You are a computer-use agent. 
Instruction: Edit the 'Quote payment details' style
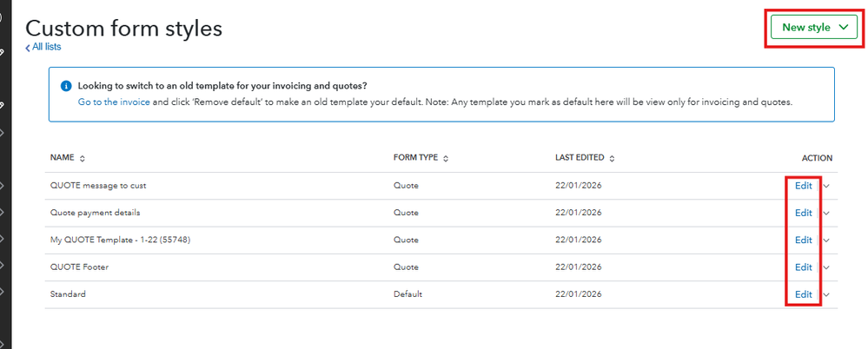(x=804, y=213)
